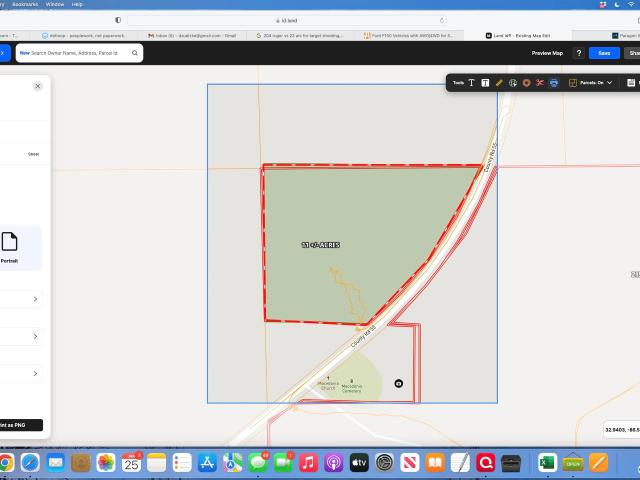Select the plain Text tool
The image size is (640, 480).
[x=472, y=83]
